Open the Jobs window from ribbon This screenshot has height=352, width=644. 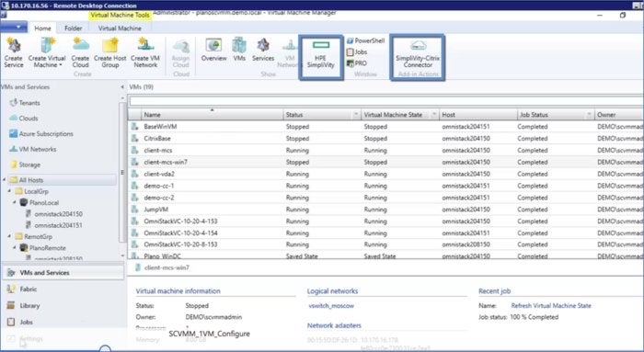[x=357, y=52]
